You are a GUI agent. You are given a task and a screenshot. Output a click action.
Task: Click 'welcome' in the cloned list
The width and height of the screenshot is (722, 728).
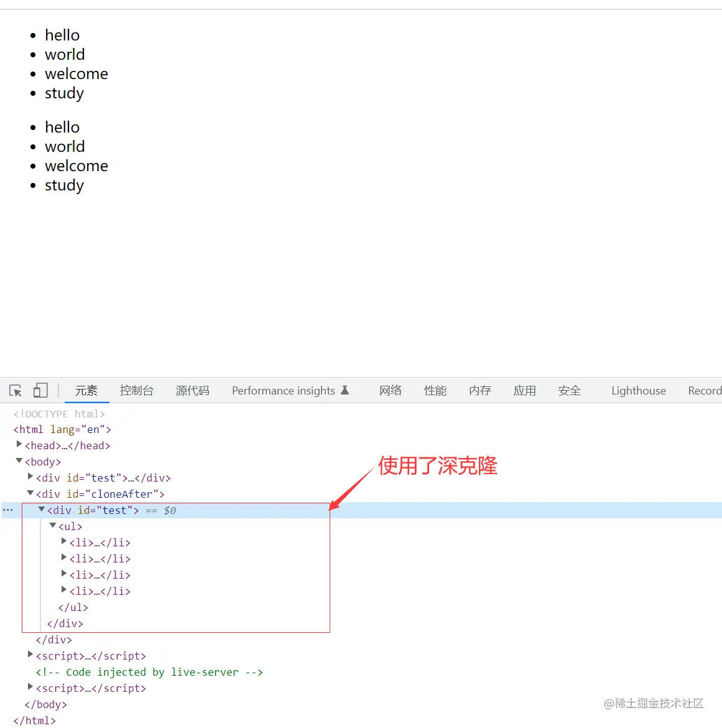pos(76,166)
